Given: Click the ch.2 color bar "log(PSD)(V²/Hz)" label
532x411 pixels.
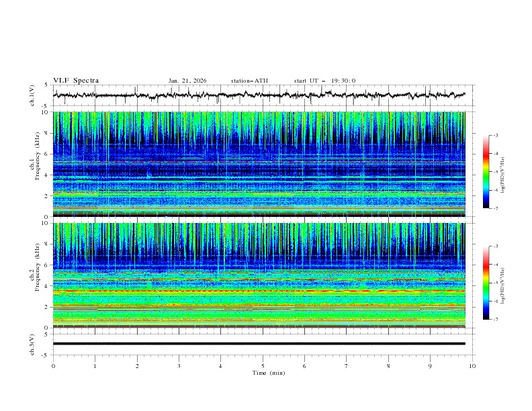Looking at the screenshot, I should pyautogui.click(x=503, y=285).
